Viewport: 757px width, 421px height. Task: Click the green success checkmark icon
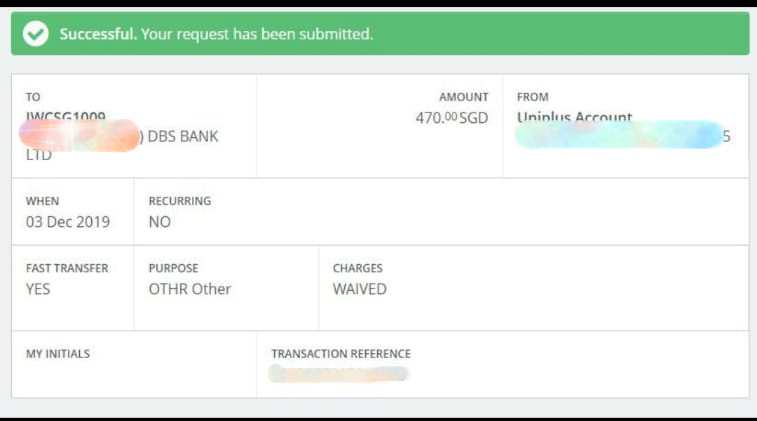(x=36, y=34)
